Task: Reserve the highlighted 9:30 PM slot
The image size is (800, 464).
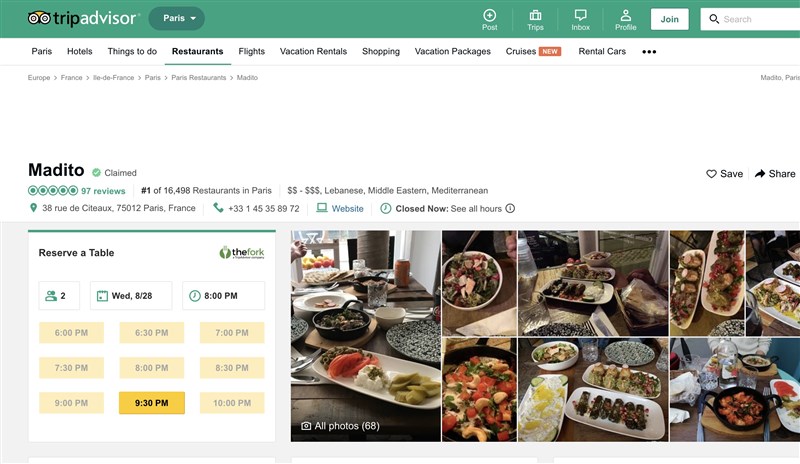Action: [152, 403]
